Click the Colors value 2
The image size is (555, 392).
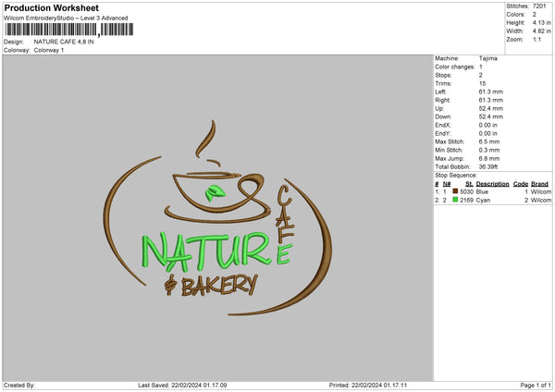[534, 15]
